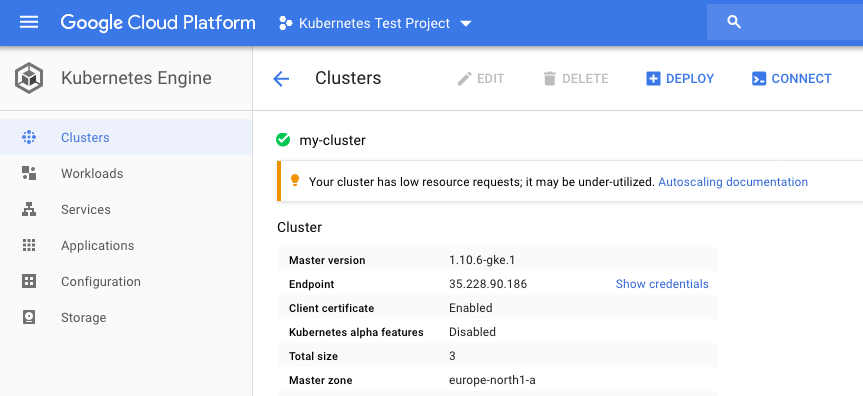Click Total size value 3

coord(452,356)
